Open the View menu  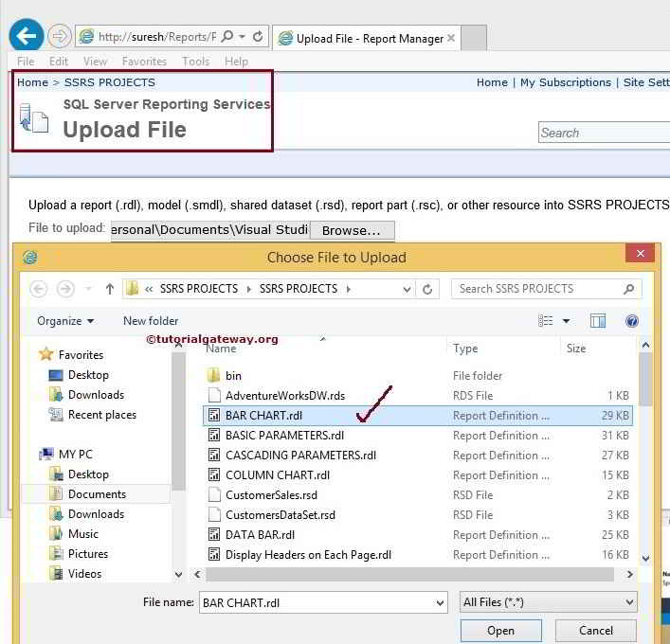[x=95, y=62]
